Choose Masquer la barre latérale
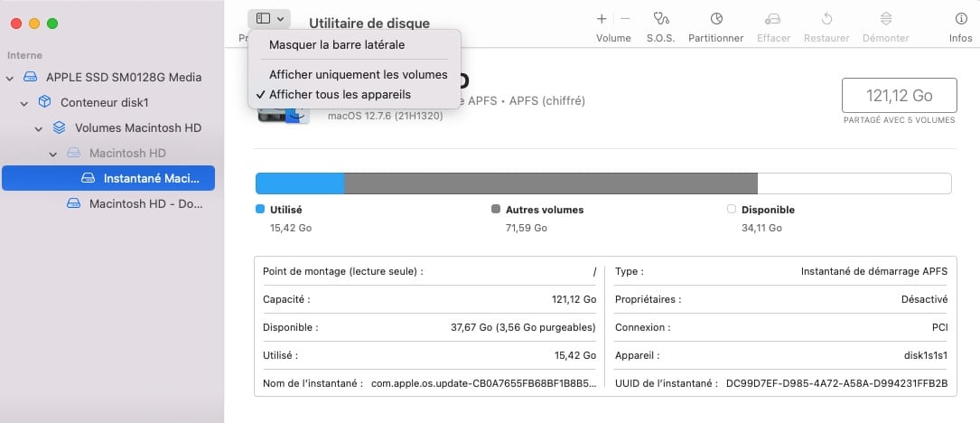This screenshot has width=980, height=423. click(337, 44)
